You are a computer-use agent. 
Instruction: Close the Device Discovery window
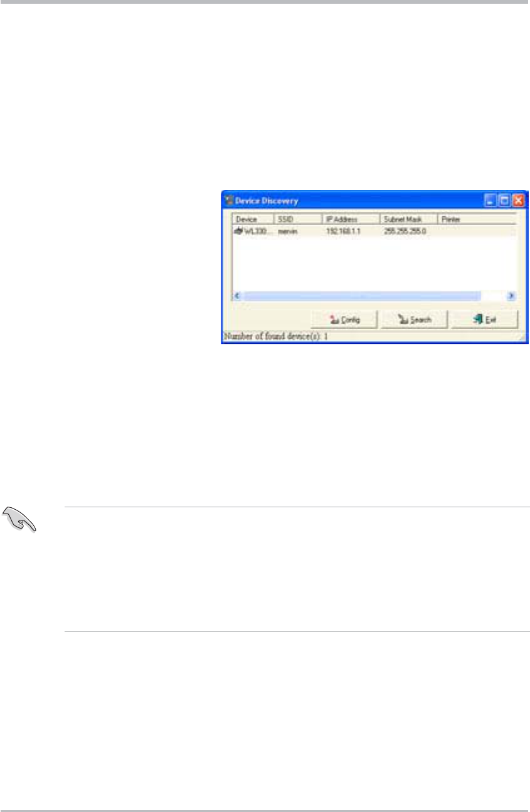click(x=518, y=201)
